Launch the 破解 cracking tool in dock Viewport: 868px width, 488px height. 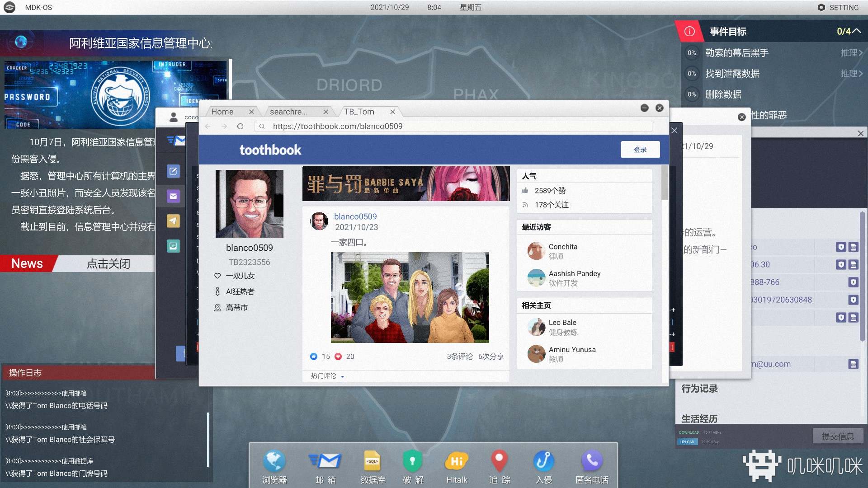click(x=413, y=466)
